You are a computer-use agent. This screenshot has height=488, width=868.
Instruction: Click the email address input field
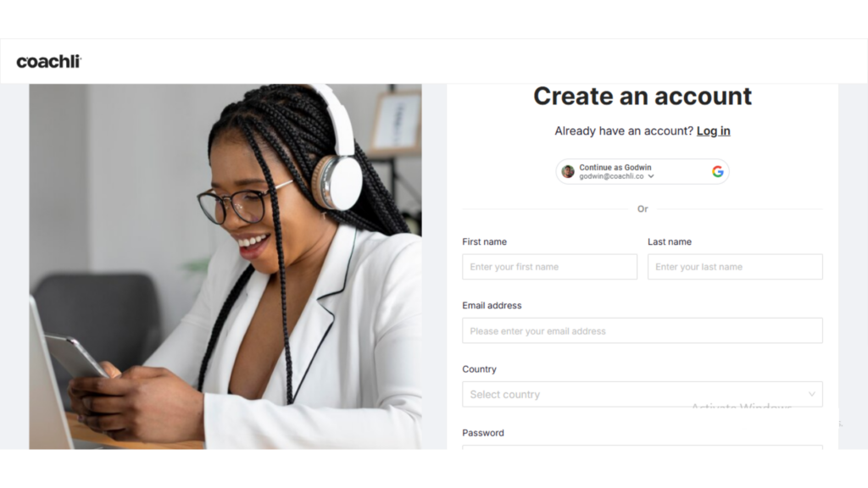643,331
